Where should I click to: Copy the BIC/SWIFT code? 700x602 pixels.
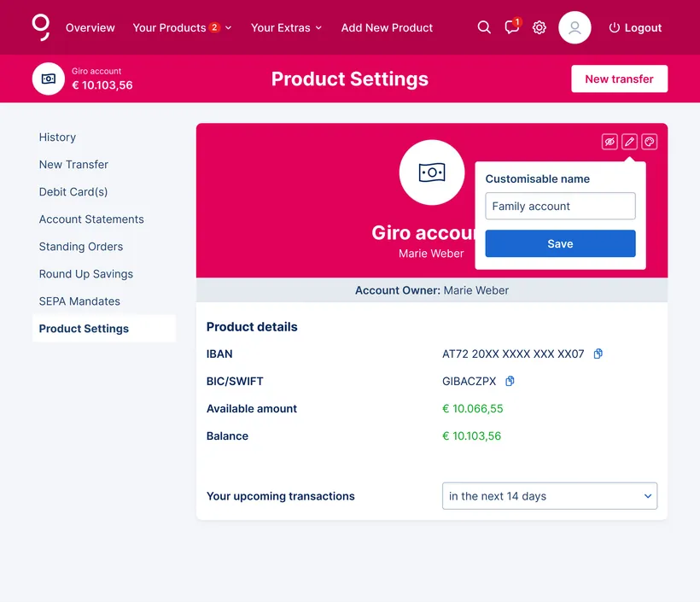pos(510,381)
